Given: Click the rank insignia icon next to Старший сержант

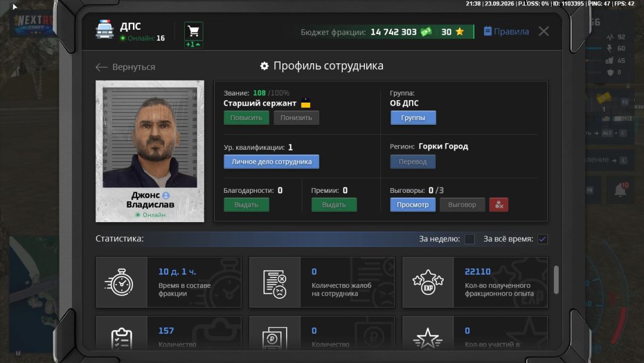Looking at the screenshot, I should (305, 103).
